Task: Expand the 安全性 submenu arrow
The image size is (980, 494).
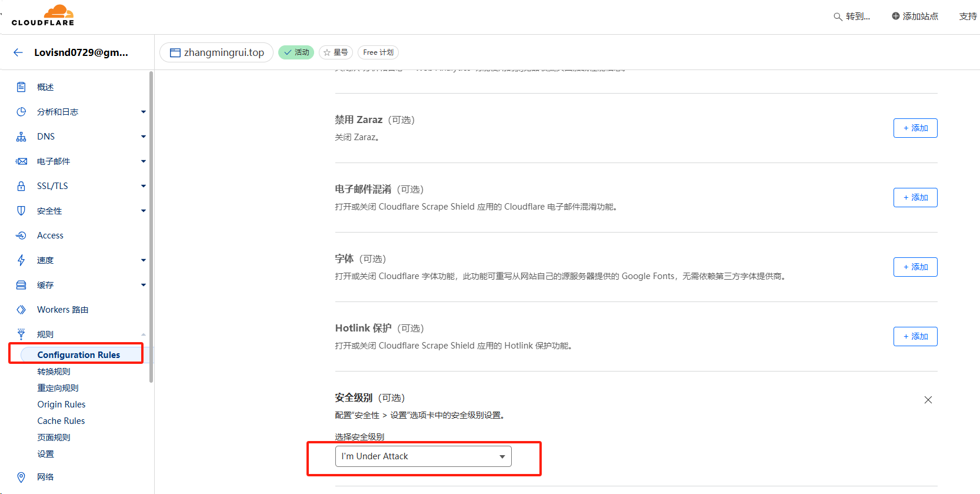Action: tap(143, 211)
